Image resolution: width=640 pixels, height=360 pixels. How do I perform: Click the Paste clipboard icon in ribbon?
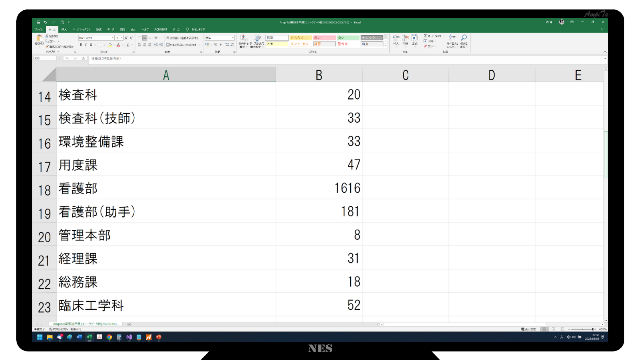click(x=40, y=40)
